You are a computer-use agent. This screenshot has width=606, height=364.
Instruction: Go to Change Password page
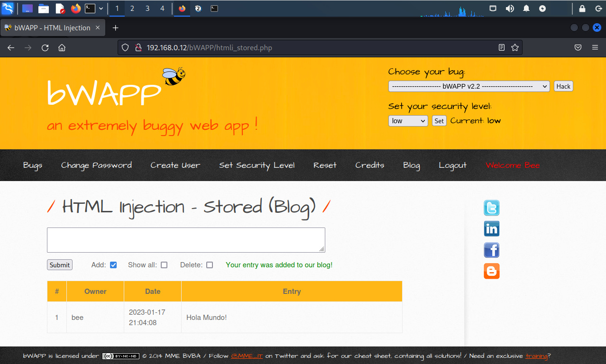tap(96, 165)
